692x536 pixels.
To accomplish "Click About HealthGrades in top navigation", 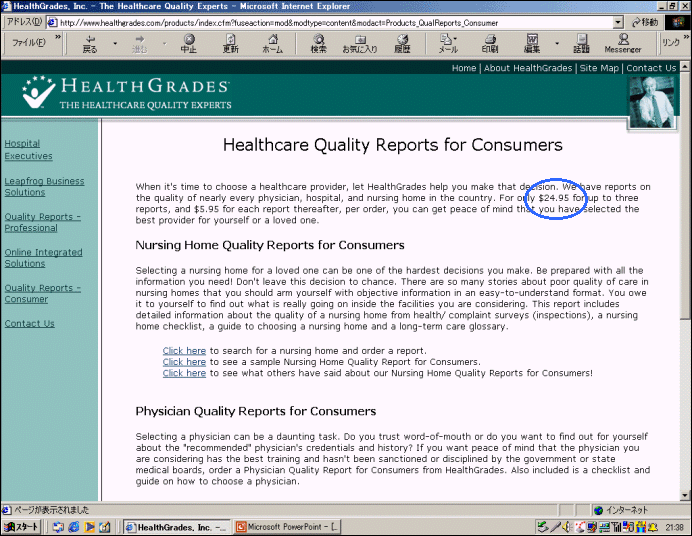I will point(528,68).
